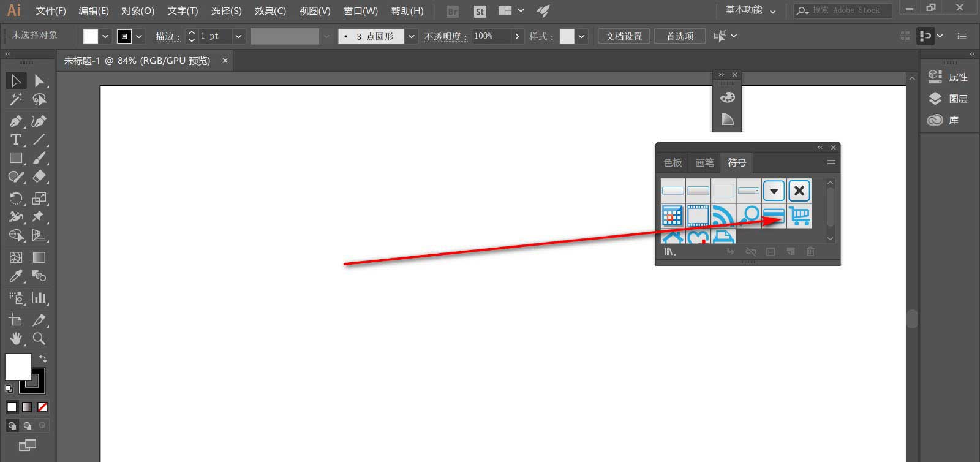Viewport: 980px width, 462px height.
Task: Pick the Magic Wand tool
Action: coord(16,99)
